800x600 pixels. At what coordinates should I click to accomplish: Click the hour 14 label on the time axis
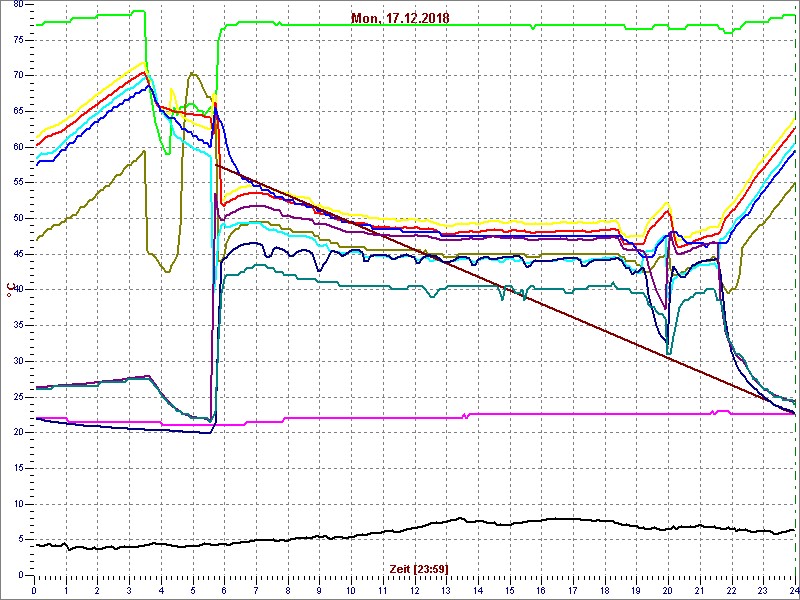[x=478, y=589]
